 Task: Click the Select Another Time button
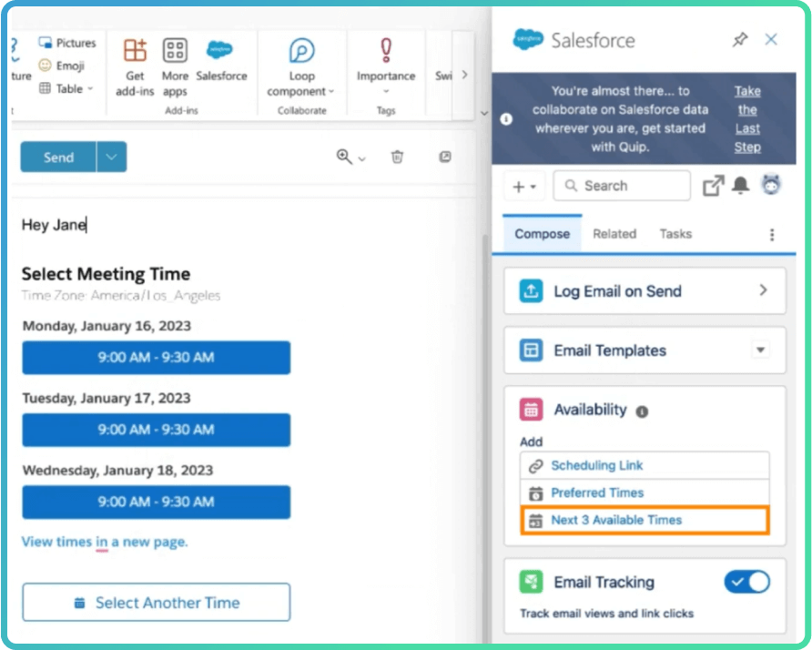[156, 603]
